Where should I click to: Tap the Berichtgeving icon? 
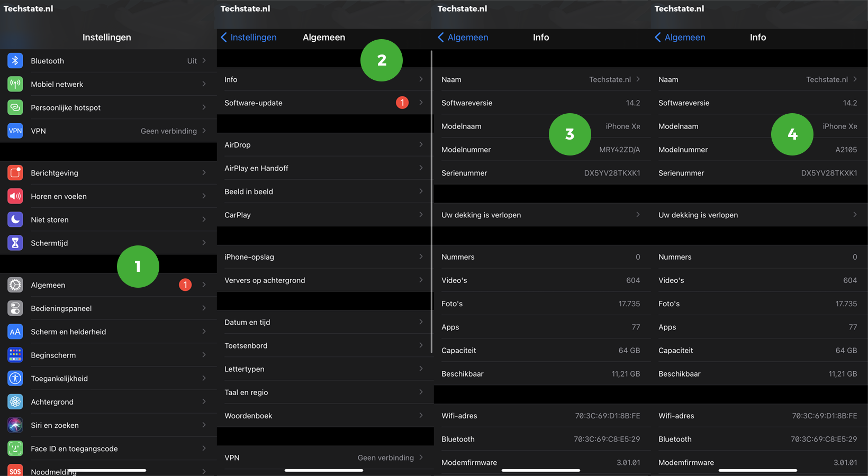coord(15,173)
